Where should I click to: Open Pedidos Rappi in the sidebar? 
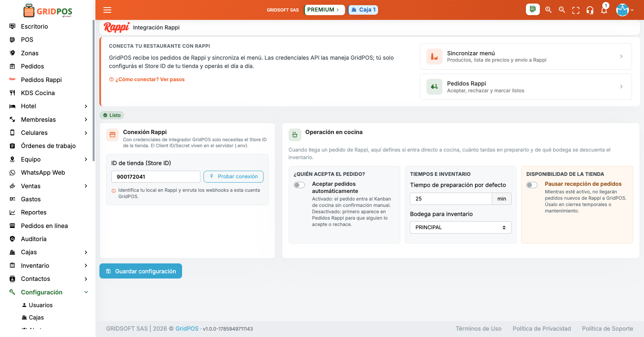[41, 80]
